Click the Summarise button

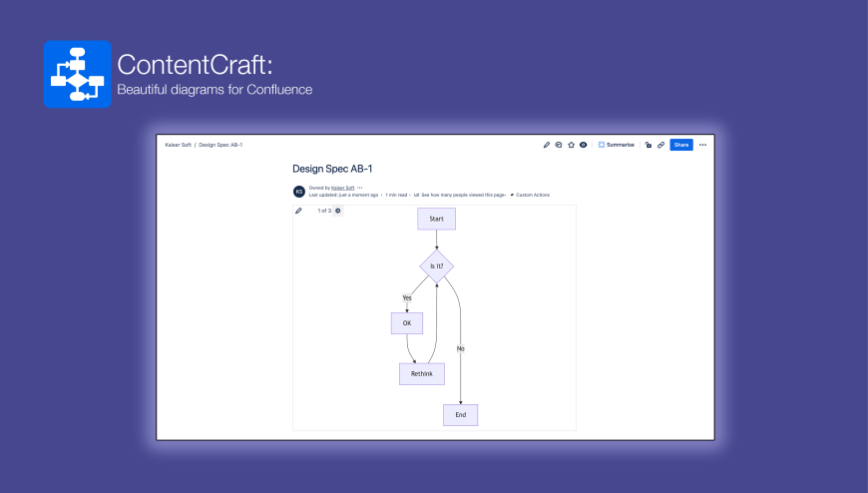(617, 145)
